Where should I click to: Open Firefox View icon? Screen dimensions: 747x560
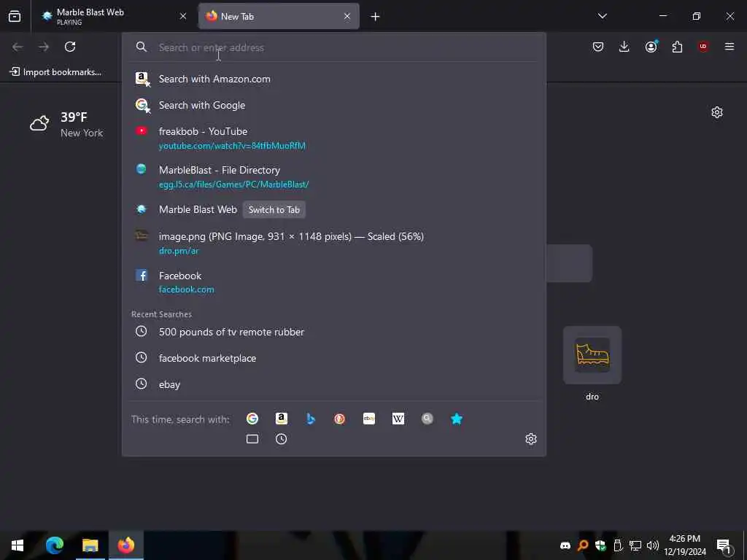pyautogui.click(x=15, y=17)
